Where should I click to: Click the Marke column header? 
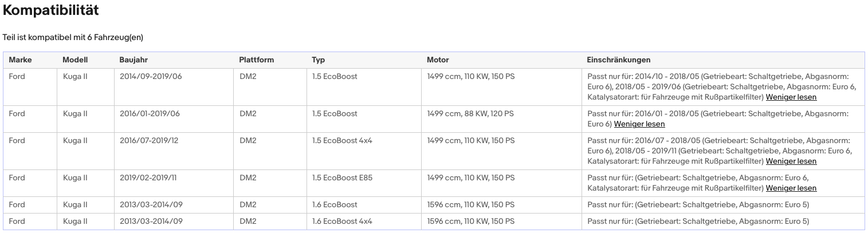coord(21,60)
